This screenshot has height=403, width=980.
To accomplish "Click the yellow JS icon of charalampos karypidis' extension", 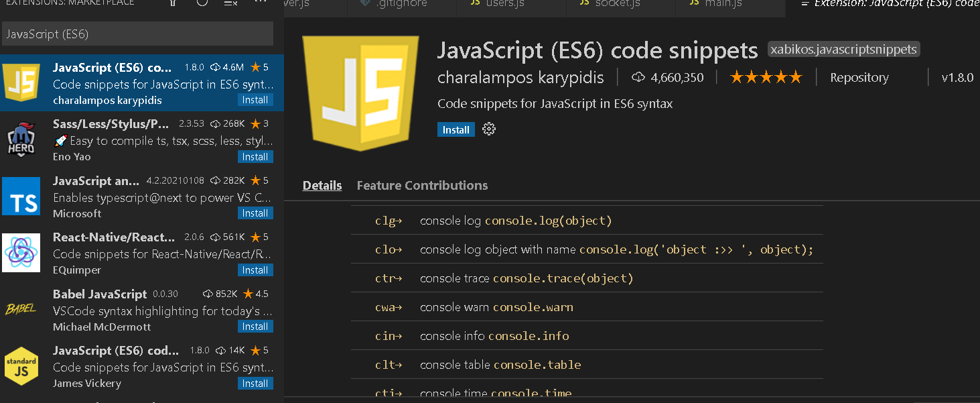I will coord(21,82).
